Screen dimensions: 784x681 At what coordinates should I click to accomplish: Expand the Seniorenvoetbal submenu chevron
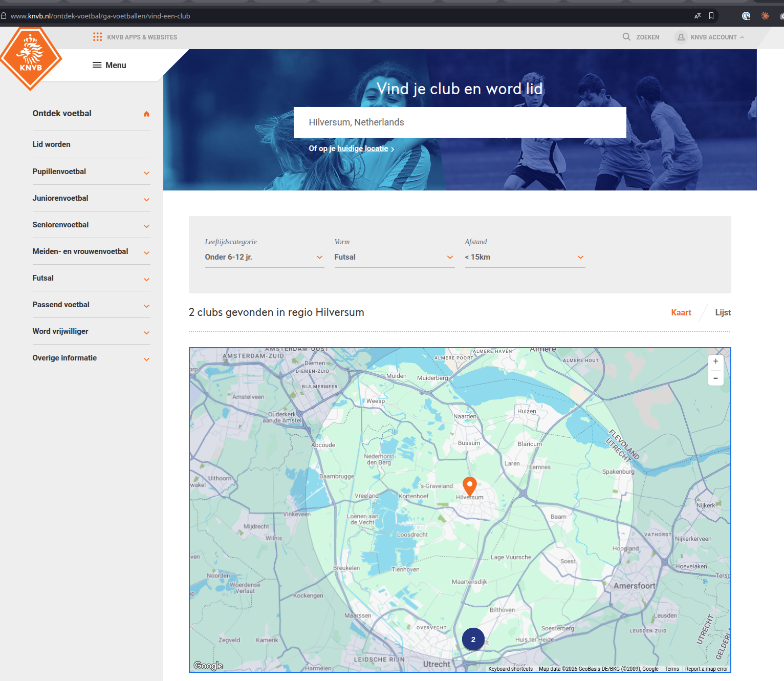[146, 226]
